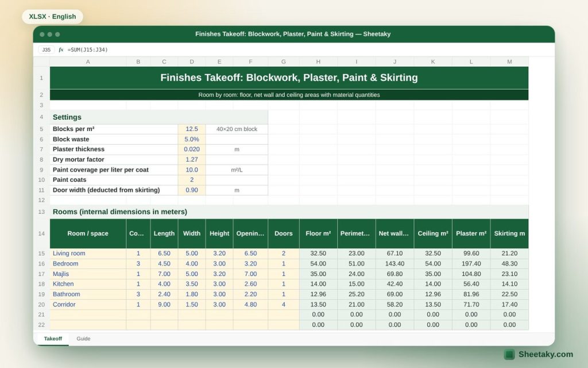Click the main title in row 1

coord(289,78)
